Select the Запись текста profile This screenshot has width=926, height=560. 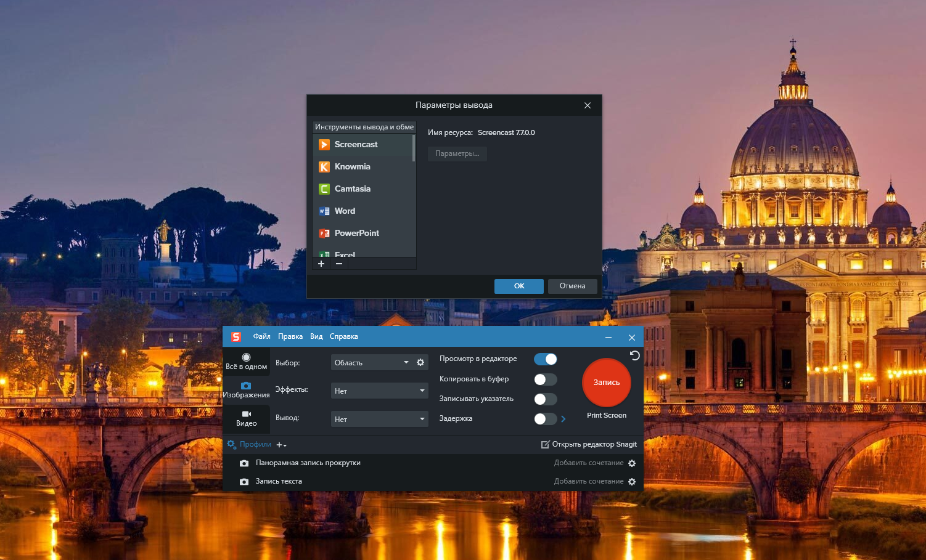[279, 481]
